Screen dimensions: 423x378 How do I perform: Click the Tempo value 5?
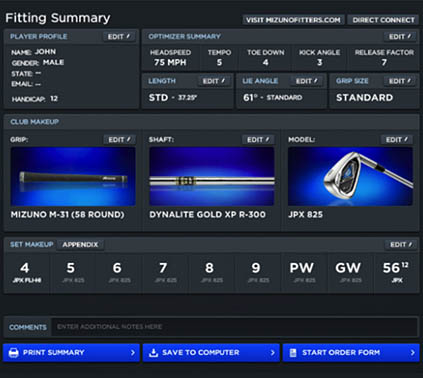click(219, 62)
